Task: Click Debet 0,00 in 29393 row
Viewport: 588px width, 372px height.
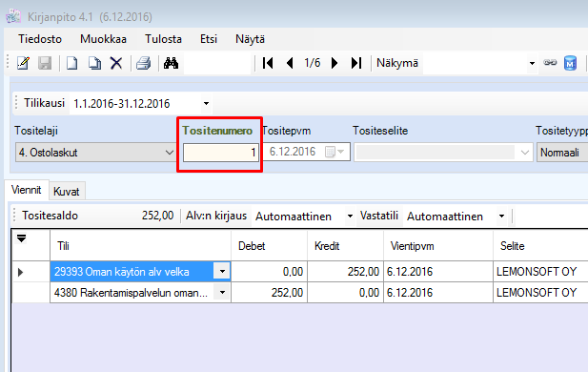Action: point(270,272)
